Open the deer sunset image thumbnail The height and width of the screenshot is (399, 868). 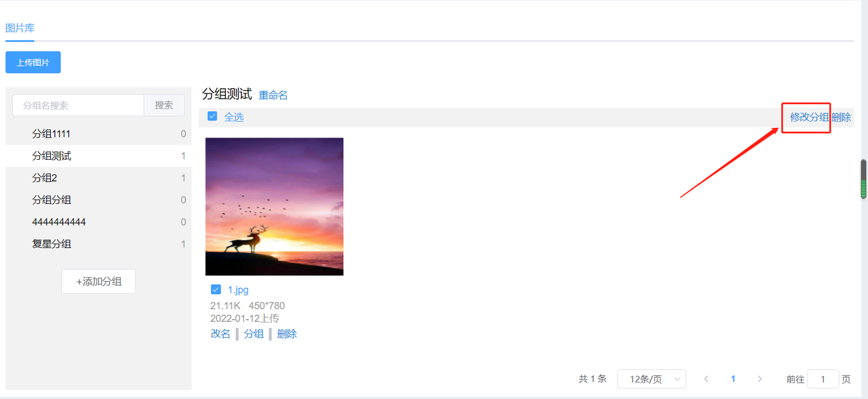click(x=274, y=207)
